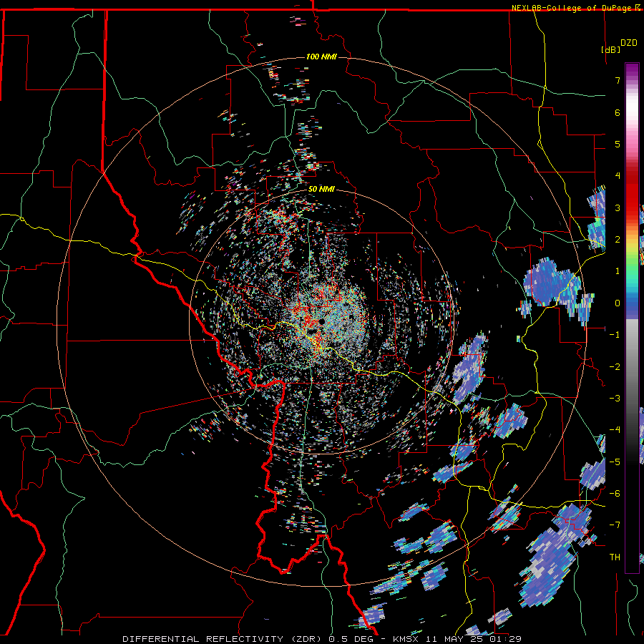Click the DIFFERENTIAL REFLECTIVITY (ZDR) caption
Image resolution: width=644 pixels, height=644 pixels.
223,639
